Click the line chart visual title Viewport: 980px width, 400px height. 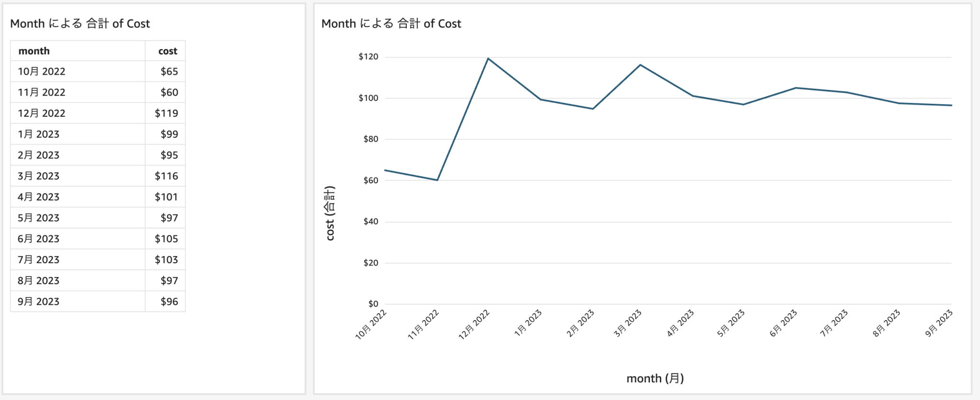(x=391, y=23)
